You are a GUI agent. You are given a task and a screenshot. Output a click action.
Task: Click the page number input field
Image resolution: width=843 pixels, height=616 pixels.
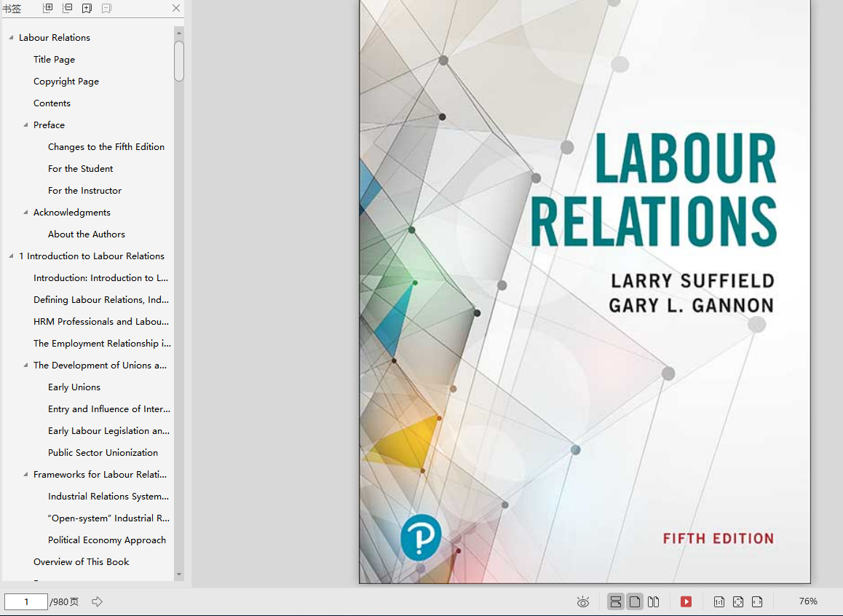pyautogui.click(x=25, y=601)
